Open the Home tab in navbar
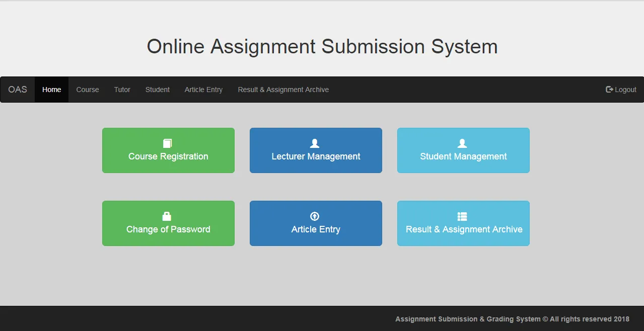The image size is (644, 331). coord(51,90)
